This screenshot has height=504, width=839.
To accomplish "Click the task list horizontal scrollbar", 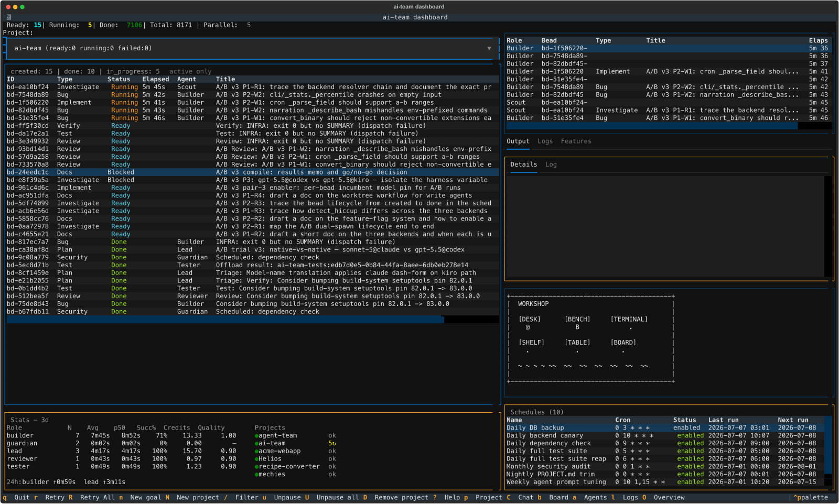I will 225,320.
